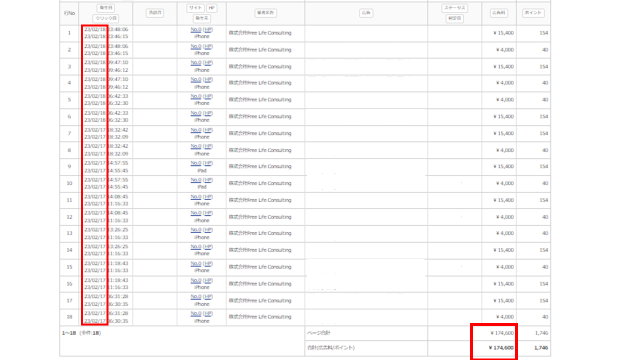Open the HP link in row 5
640x360 pixels.
208,96
